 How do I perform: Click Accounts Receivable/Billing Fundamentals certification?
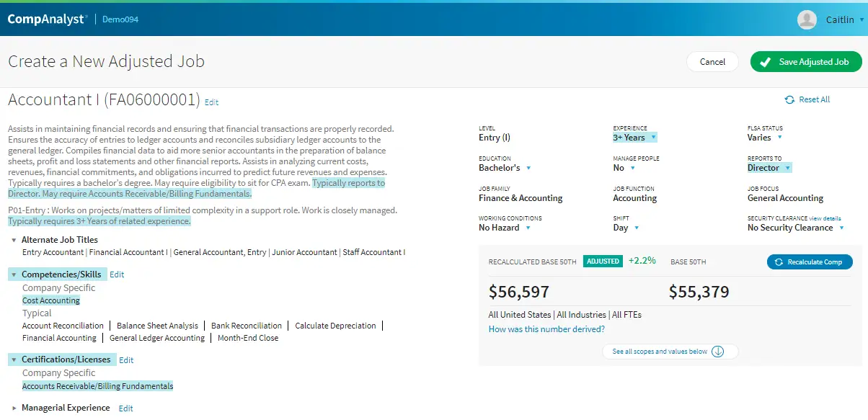click(x=98, y=386)
